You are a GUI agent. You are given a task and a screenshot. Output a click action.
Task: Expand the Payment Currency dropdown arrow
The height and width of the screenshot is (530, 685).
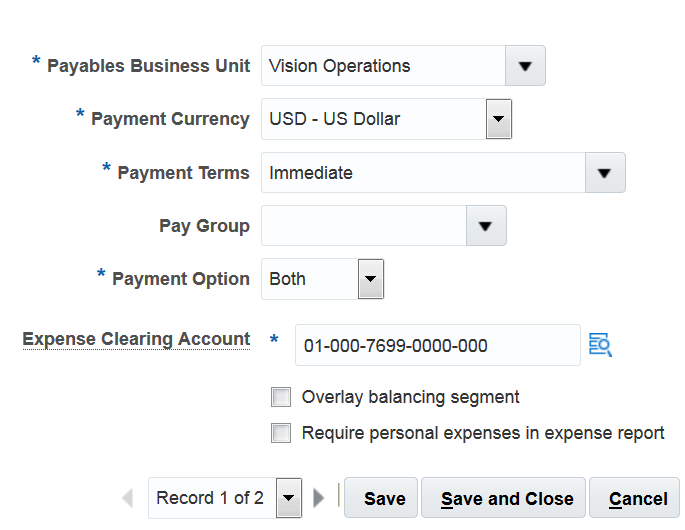coord(499,119)
